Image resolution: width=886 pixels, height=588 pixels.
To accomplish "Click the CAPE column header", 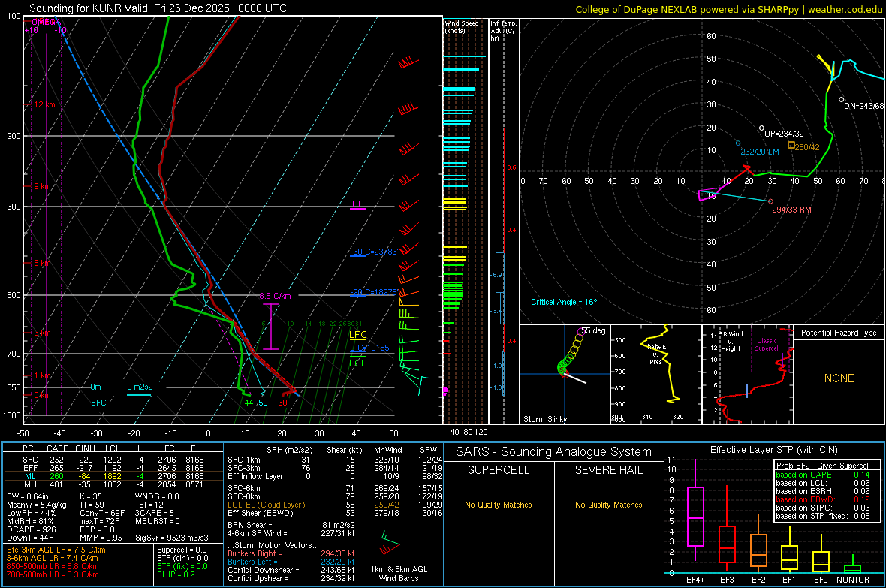I will tap(57, 448).
